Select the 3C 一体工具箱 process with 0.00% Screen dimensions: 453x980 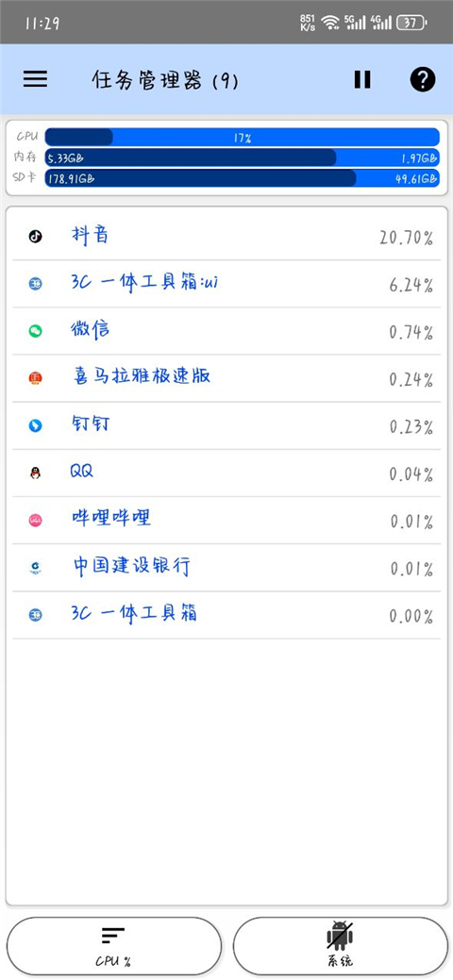(226, 615)
